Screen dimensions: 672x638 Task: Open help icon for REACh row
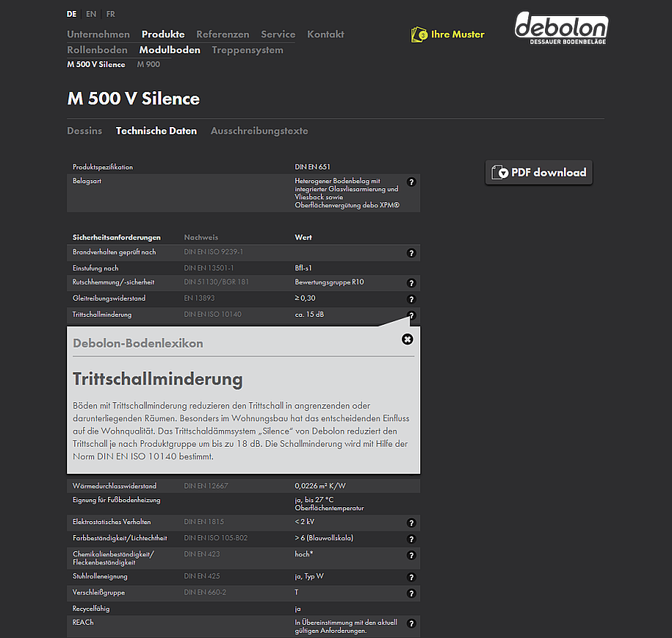tap(411, 623)
